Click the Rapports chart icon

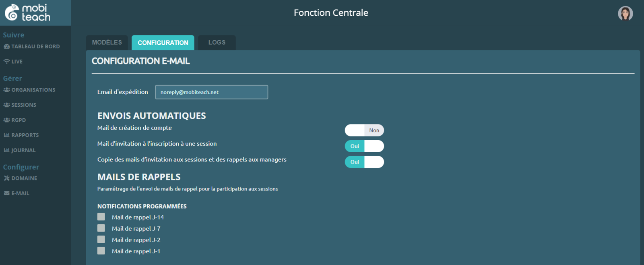click(6, 135)
